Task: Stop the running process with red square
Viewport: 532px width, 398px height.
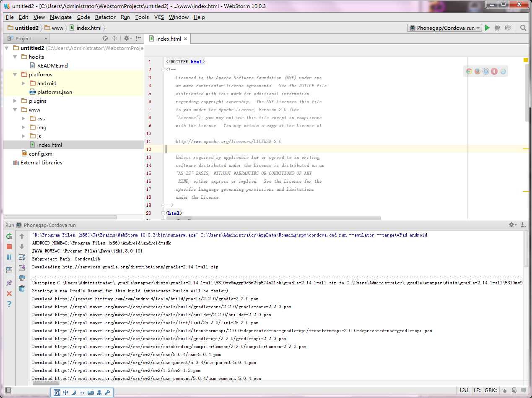Action: 9,247
